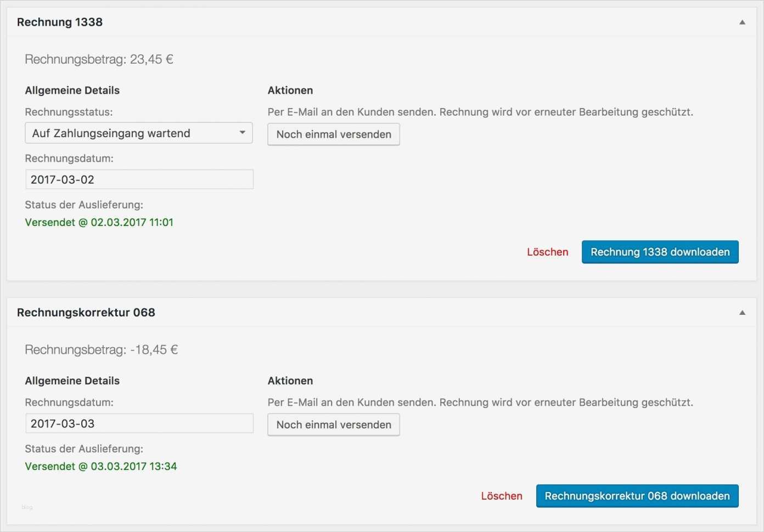Click the "Rechnung 1338" panel header
Viewport: 764px width, 532px height.
[59, 22]
